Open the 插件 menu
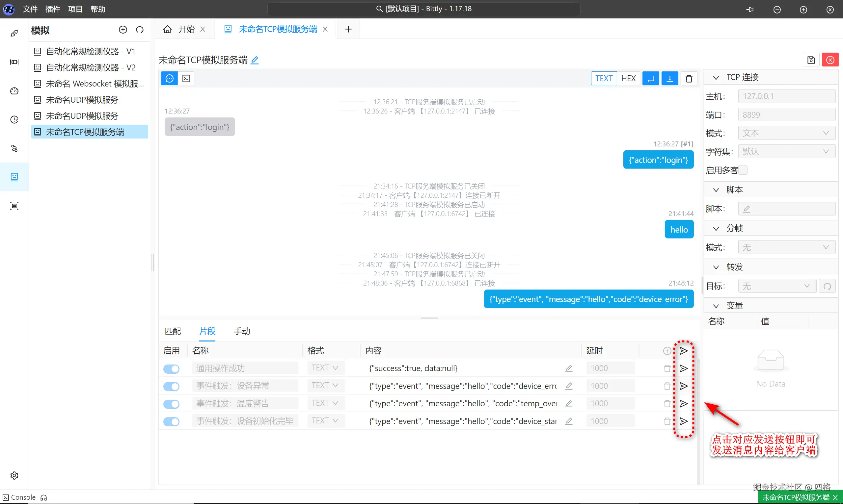This screenshot has width=843, height=504. point(53,9)
